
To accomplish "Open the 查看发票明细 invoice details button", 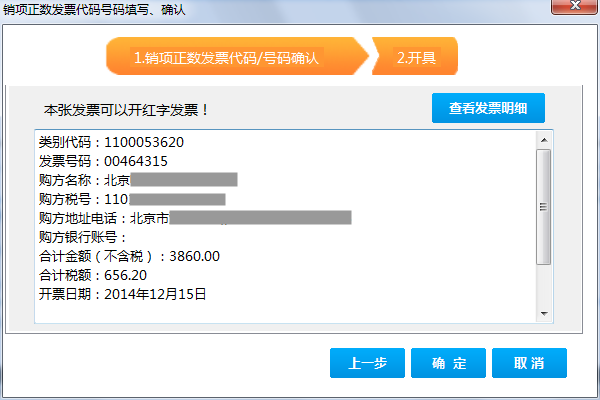I will pyautogui.click(x=488, y=108).
